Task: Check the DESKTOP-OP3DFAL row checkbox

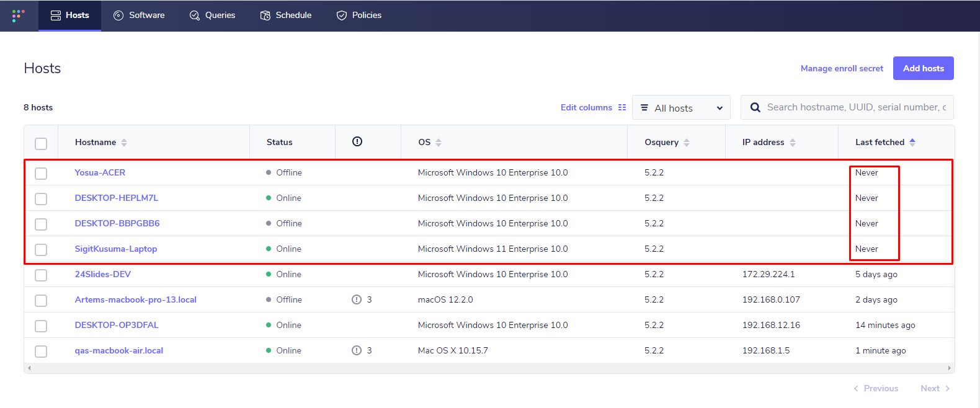Action: [x=41, y=326]
